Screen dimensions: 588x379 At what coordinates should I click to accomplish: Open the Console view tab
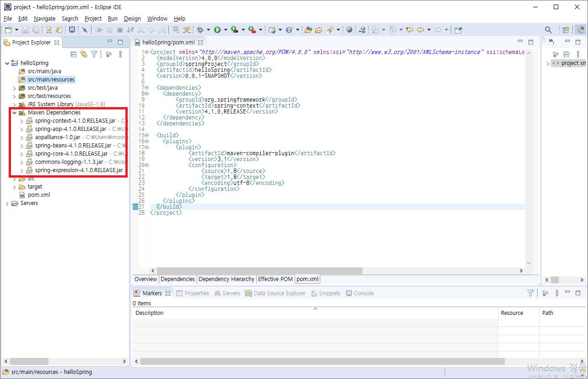tap(360, 293)
